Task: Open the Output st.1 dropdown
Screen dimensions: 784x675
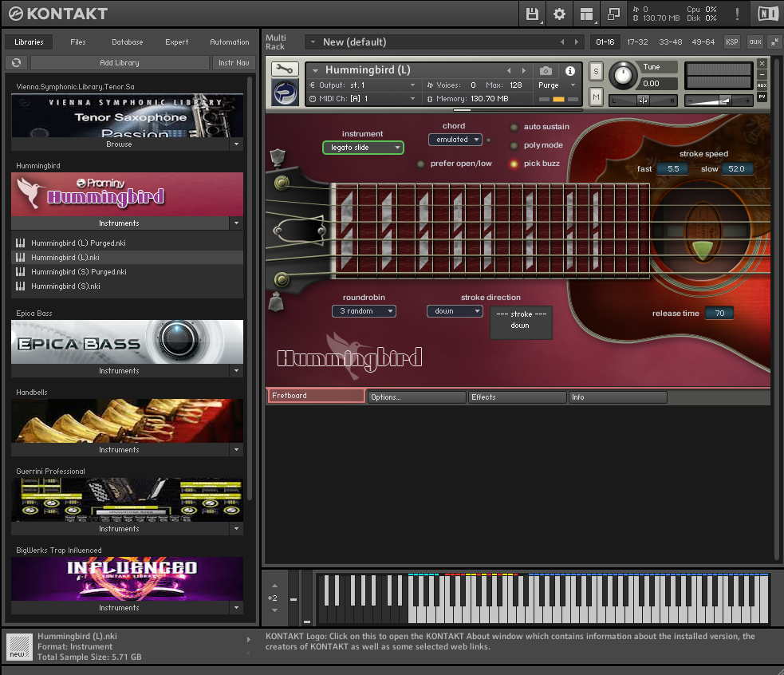Action: tap(363, 85)
